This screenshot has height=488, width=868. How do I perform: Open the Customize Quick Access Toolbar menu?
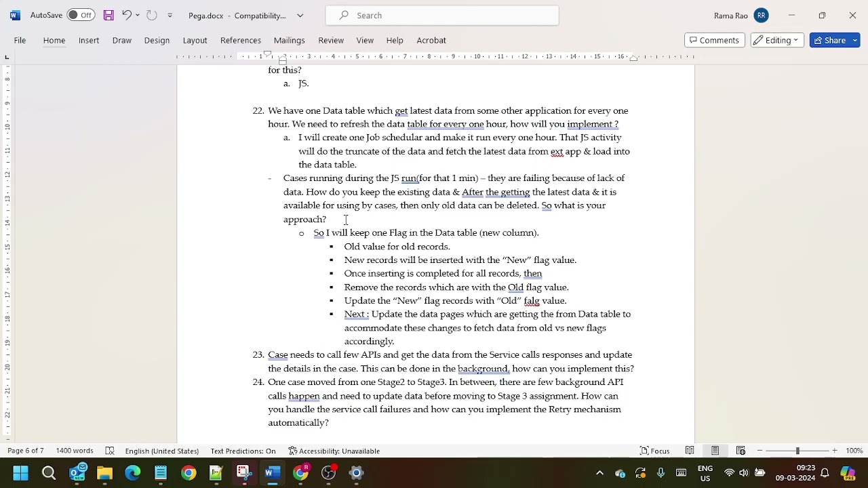point(170,15)
